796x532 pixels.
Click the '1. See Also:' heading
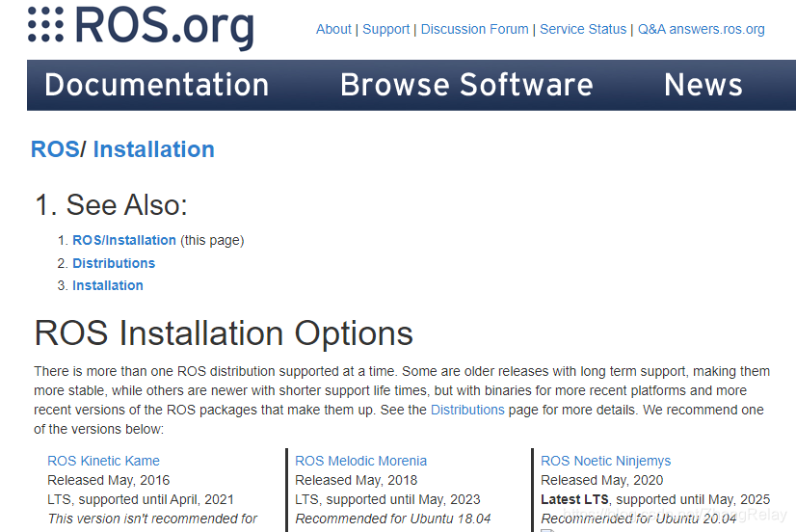pyautogui.click(x=111, y=205)
